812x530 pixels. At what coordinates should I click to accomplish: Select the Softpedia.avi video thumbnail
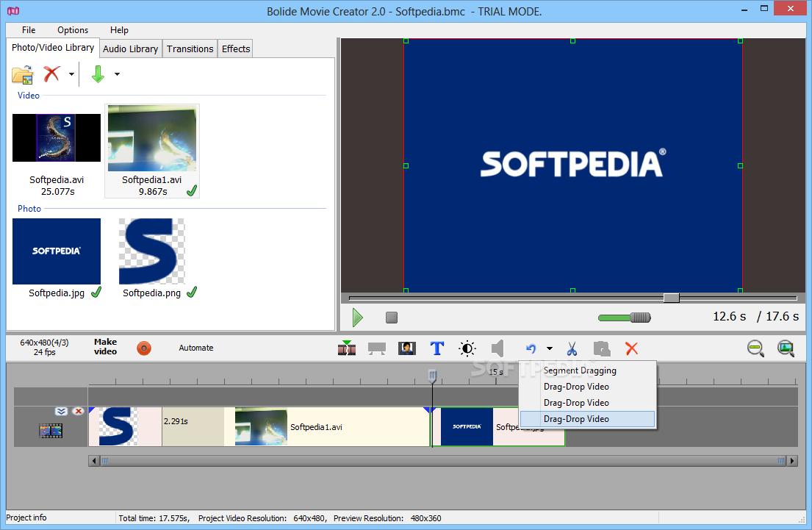point(57,137)
